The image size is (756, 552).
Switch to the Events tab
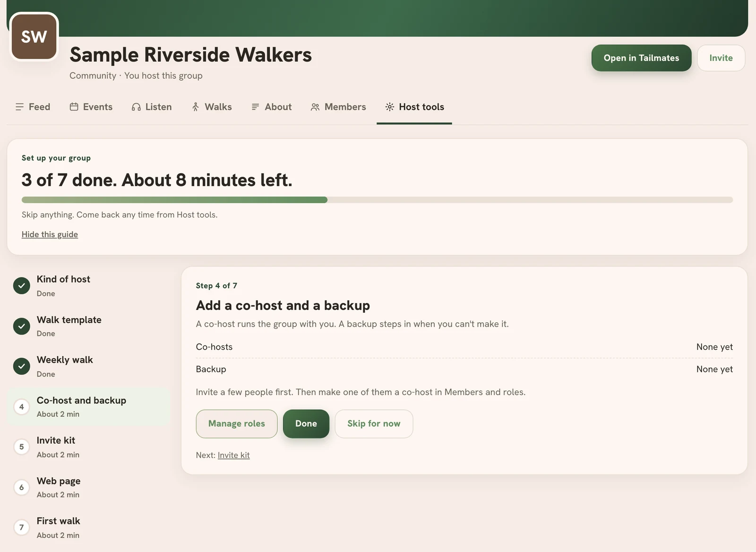(x=91, y=107)
